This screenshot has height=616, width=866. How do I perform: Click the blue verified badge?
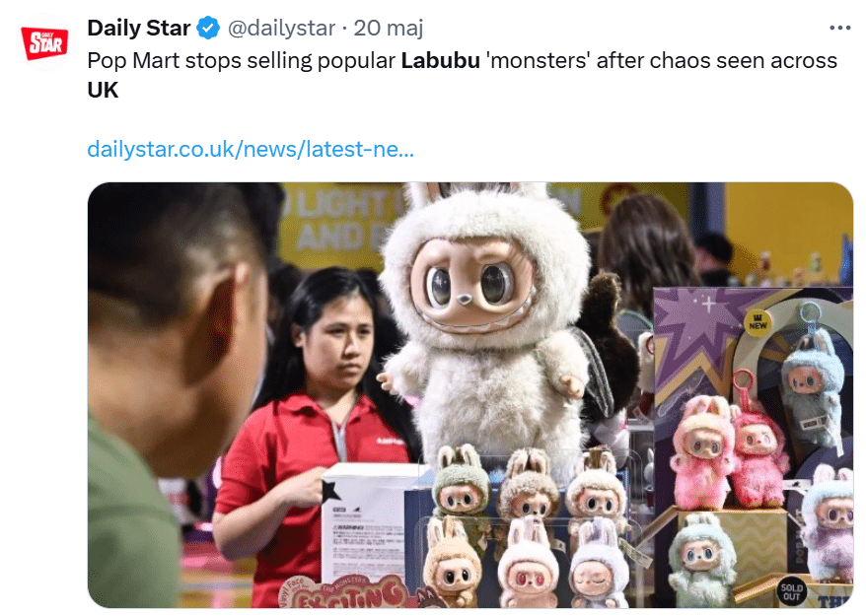(x=208, y=29)
